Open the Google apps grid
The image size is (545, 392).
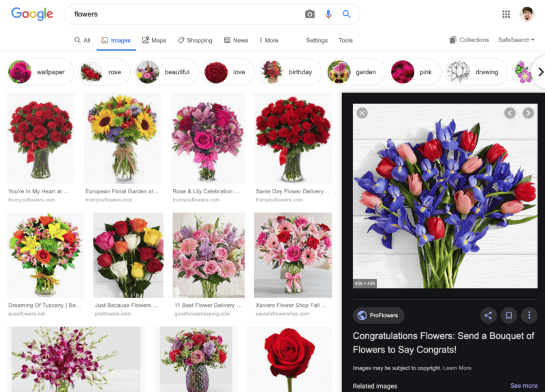pos(506,14)
